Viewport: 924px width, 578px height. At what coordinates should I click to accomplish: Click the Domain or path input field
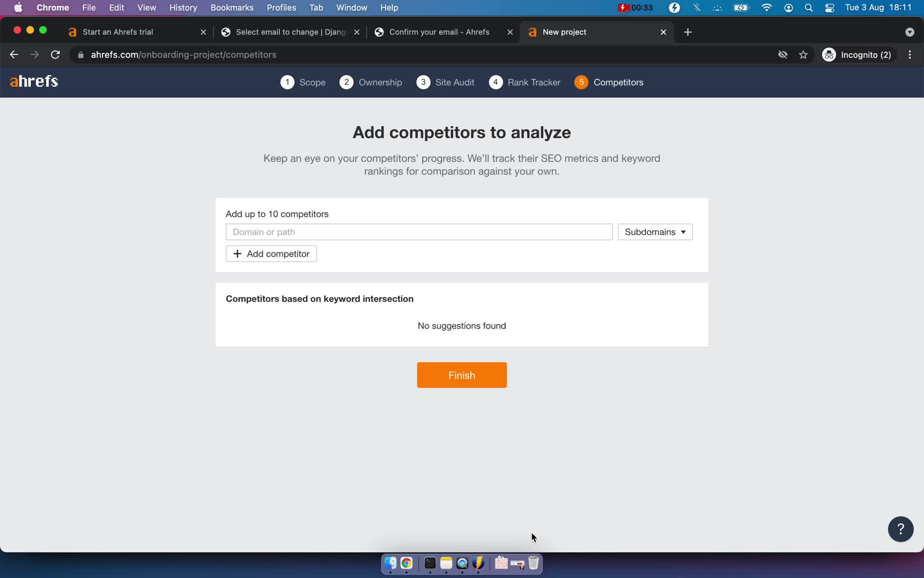coord(419,232)
